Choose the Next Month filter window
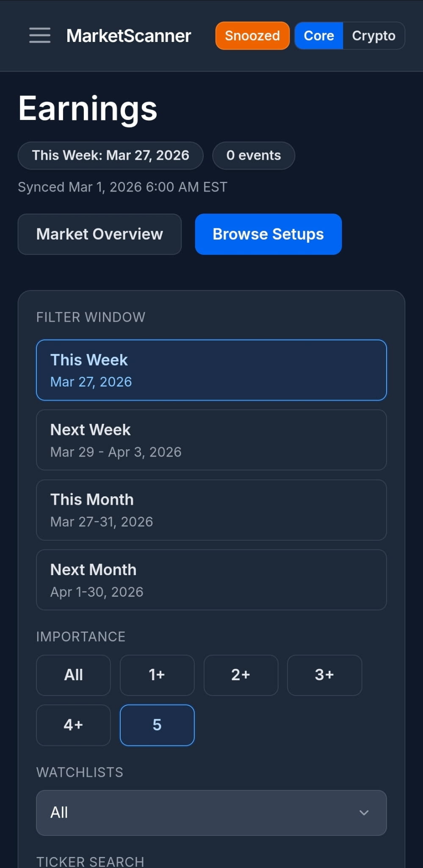This screenshot has height=868, width=423. [x=211, y=580]
